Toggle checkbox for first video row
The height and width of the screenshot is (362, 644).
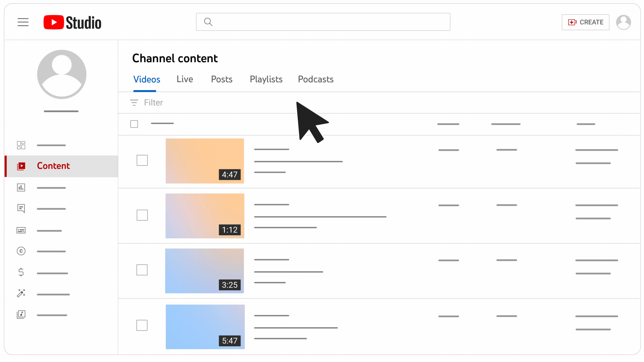click(x=142, y=160)
